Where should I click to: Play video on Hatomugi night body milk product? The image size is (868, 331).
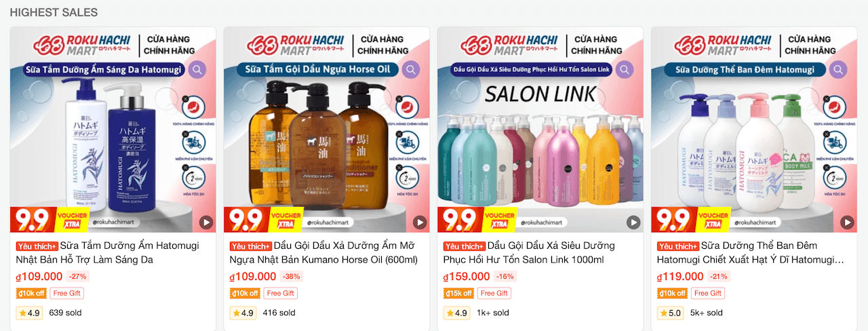(847, 222)
